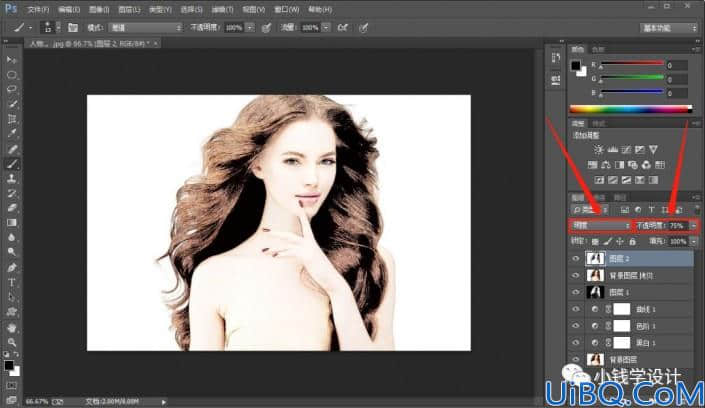Select the Horizontal Type tool
The width and height of the screenshot is (705, 408).
pos(12,282)
